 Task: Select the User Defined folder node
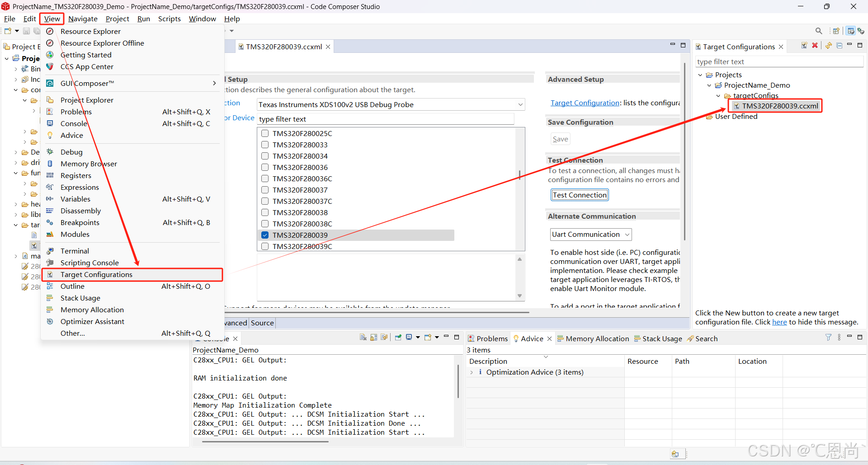[x=731, y=116]
